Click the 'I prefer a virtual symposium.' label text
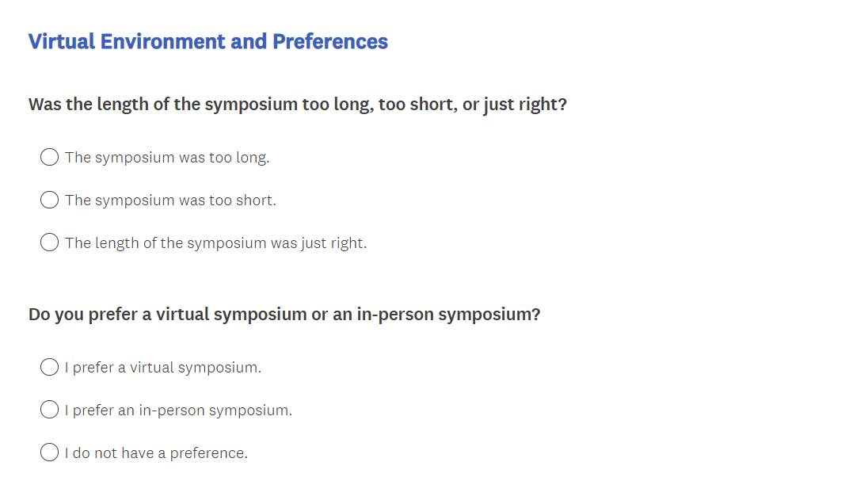The image size is (868, 485). click(163, 368)
